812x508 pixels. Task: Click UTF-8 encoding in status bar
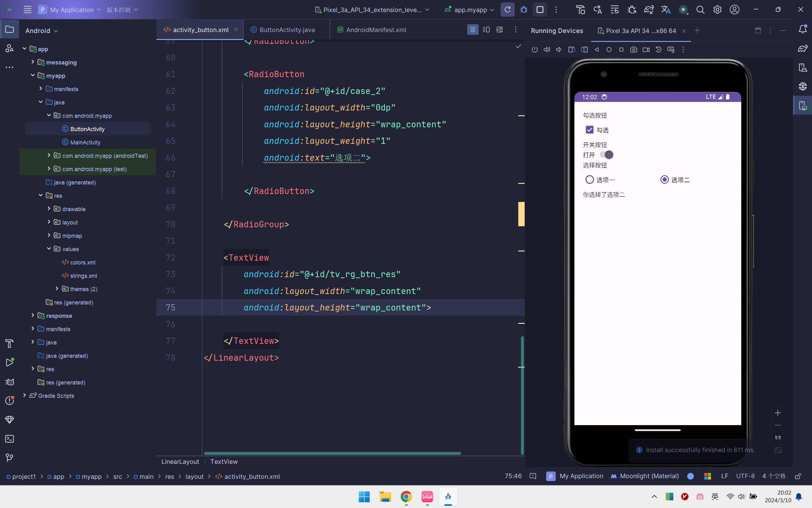745,476
